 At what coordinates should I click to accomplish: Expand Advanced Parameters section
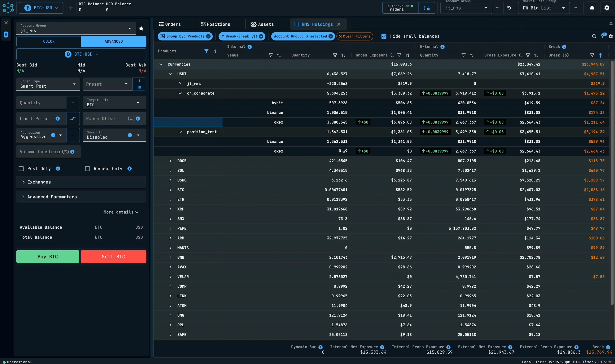[x=81, y=197]
